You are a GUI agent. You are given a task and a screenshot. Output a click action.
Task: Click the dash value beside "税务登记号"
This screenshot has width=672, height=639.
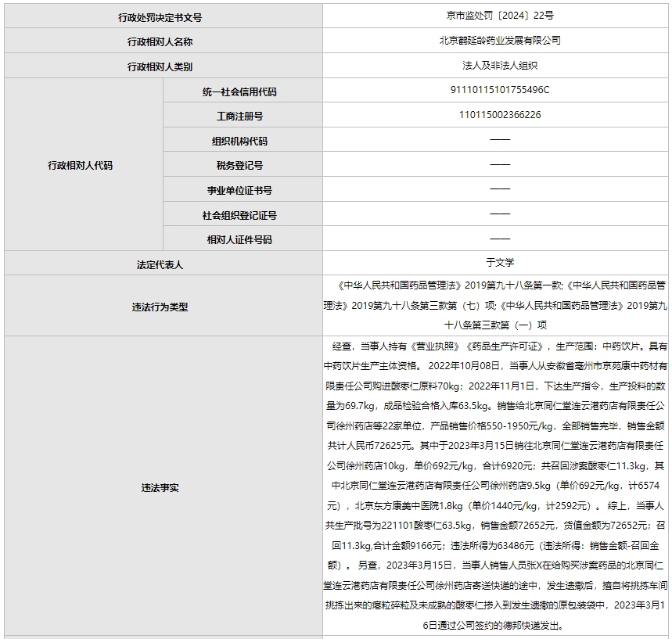point(500,164)
